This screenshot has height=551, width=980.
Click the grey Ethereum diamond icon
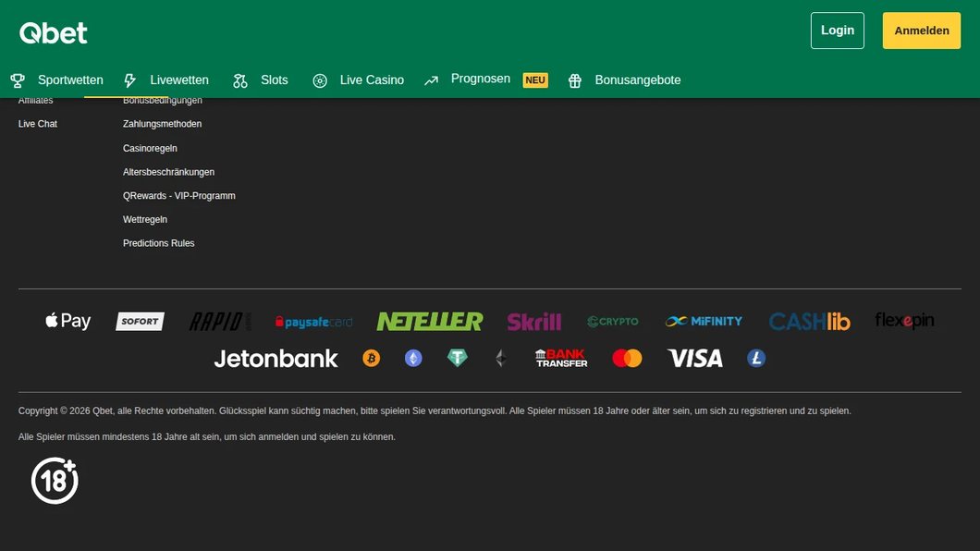(500, 358)
